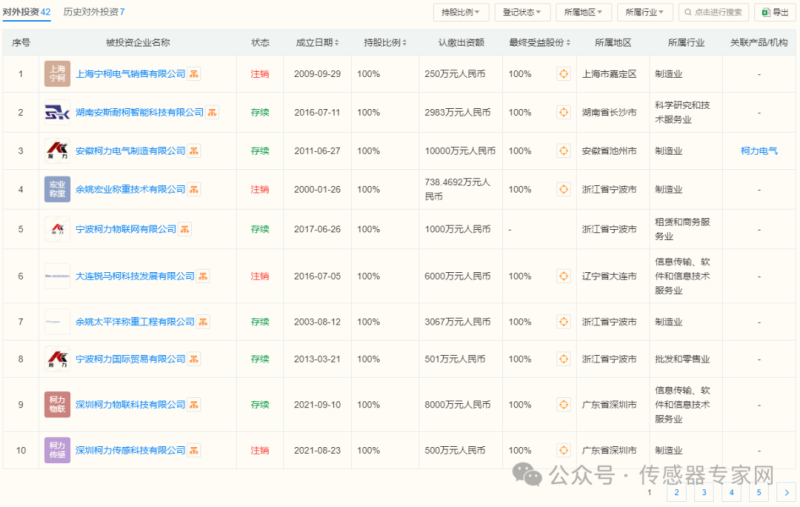Click the 宁波柯力国际贸易 company logo

pos(57,358)
